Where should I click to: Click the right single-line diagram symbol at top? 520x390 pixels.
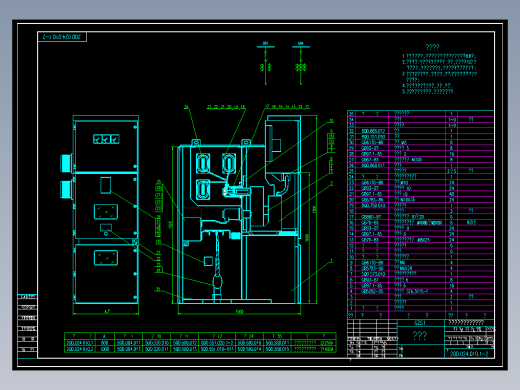[x=301, y=63]
